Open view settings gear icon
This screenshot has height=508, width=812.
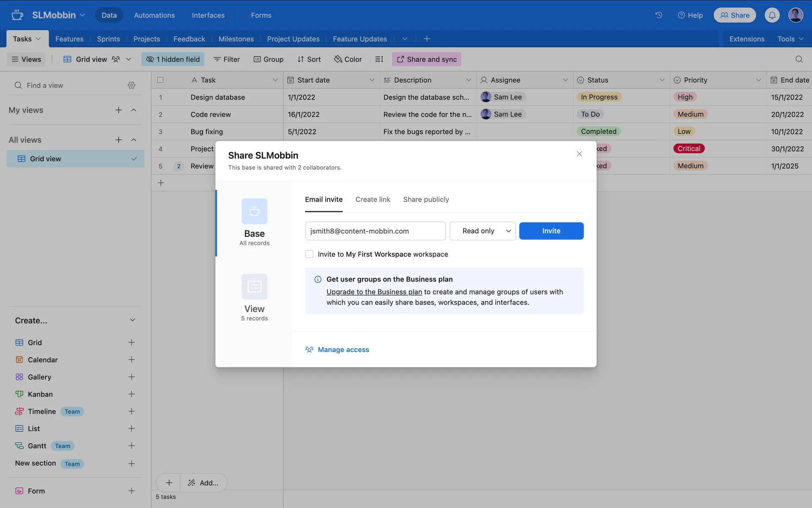132,85
